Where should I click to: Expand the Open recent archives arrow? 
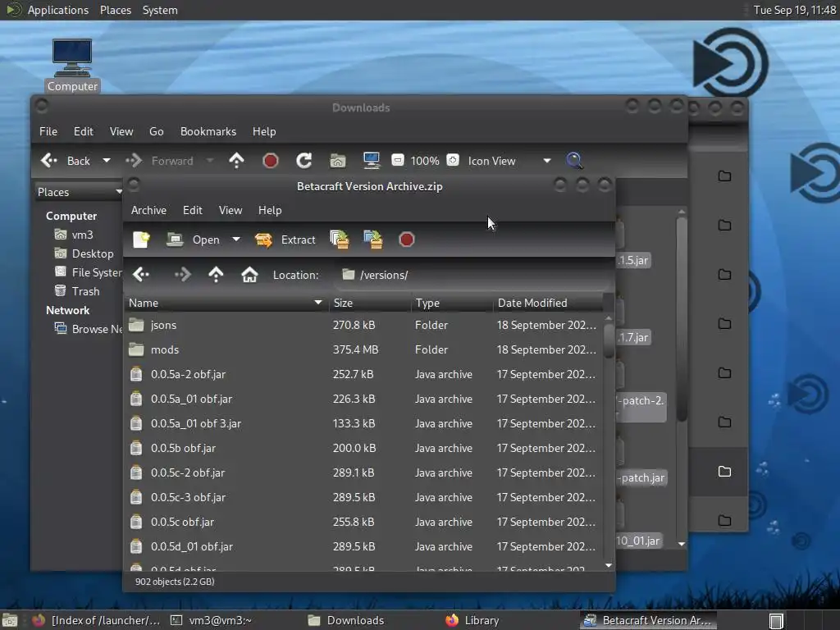pyautogui.click(x=236, y=240)
